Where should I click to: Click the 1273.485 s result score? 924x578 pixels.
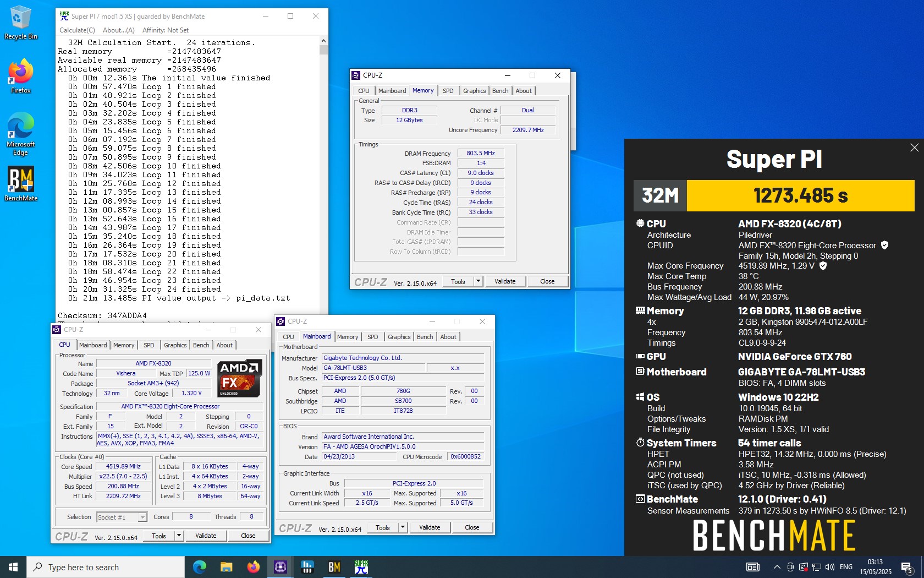[x=800, y=195]
